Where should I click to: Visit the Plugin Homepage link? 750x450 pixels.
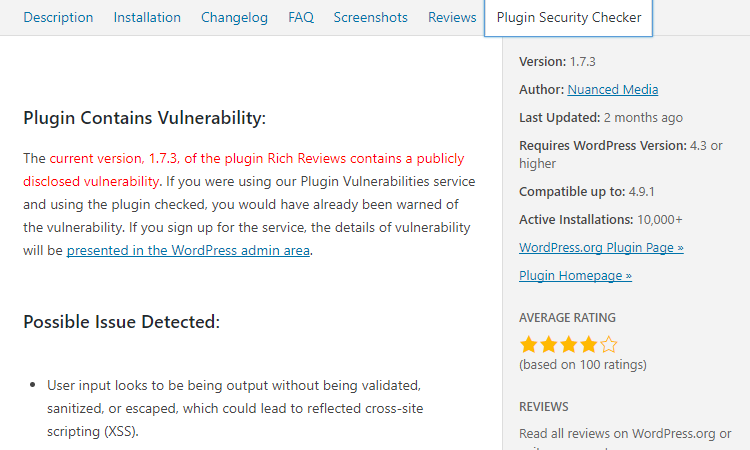pos(575,275)
